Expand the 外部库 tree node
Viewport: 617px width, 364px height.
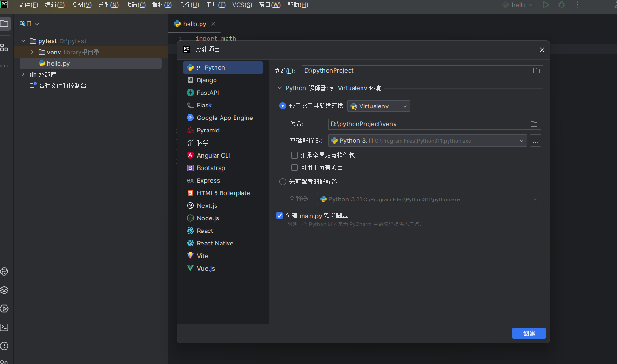click(23, 74)
